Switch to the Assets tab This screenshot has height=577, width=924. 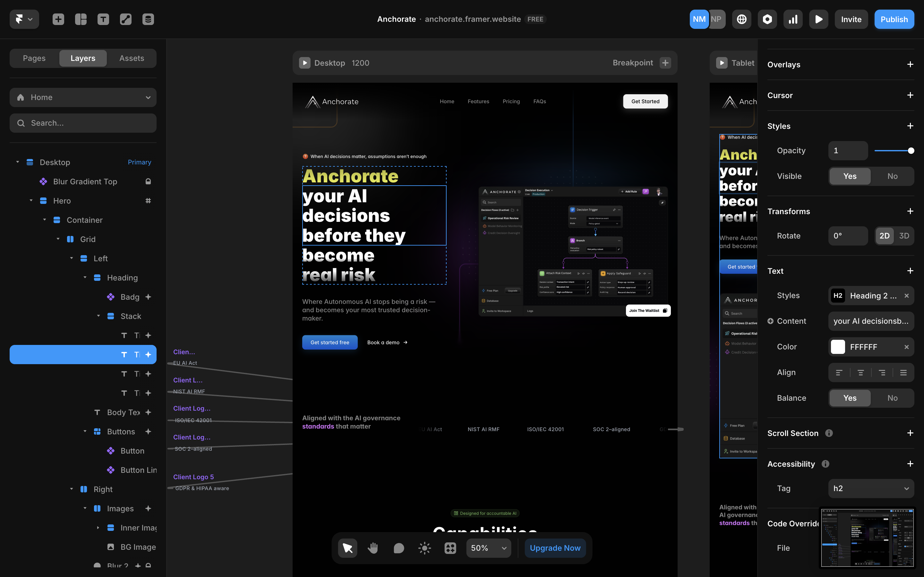click(x=132, y=58)
